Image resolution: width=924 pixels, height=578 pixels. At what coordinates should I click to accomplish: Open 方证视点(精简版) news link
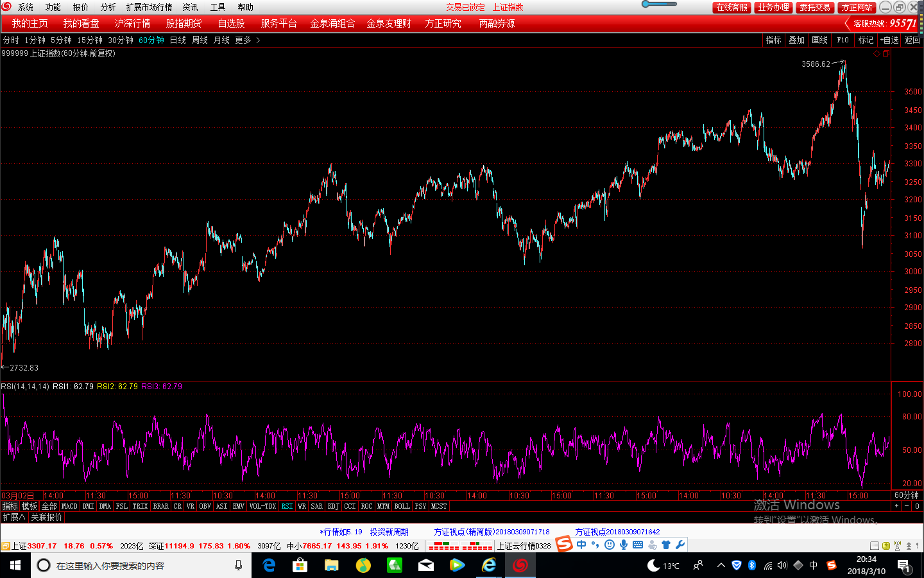pyautogui.click(x=492, y=532)
